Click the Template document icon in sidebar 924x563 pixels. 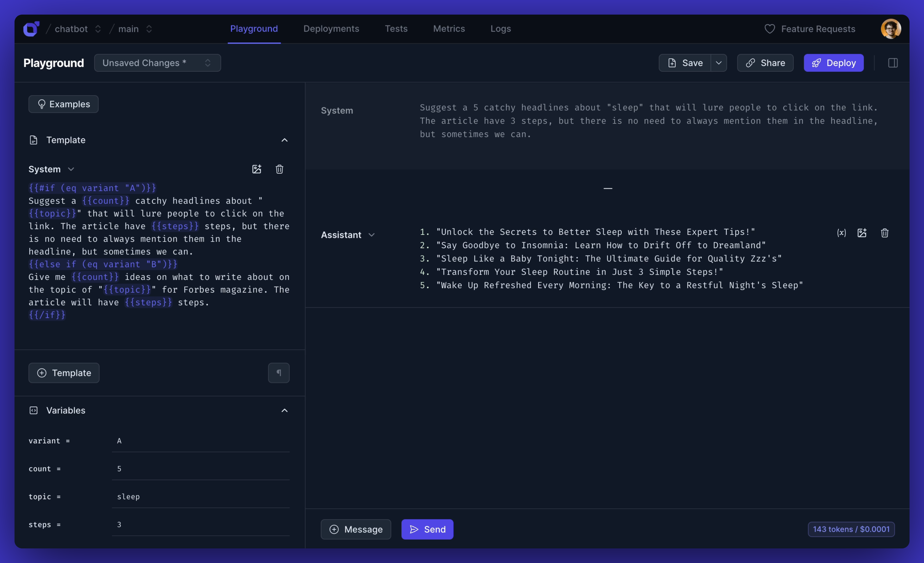(33, 139)
